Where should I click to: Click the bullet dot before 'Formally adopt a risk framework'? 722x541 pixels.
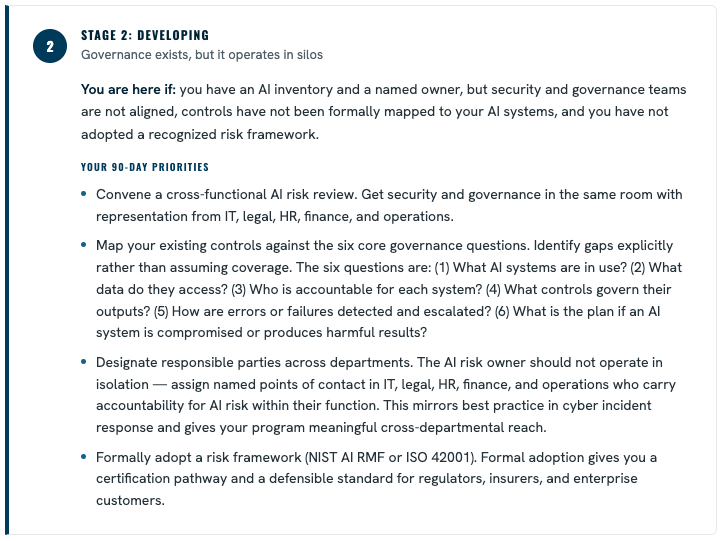(x=83, y=457)
